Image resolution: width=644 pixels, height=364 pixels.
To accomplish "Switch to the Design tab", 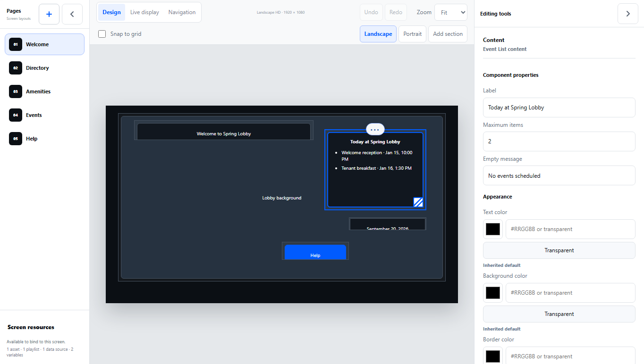I will 112,12.
